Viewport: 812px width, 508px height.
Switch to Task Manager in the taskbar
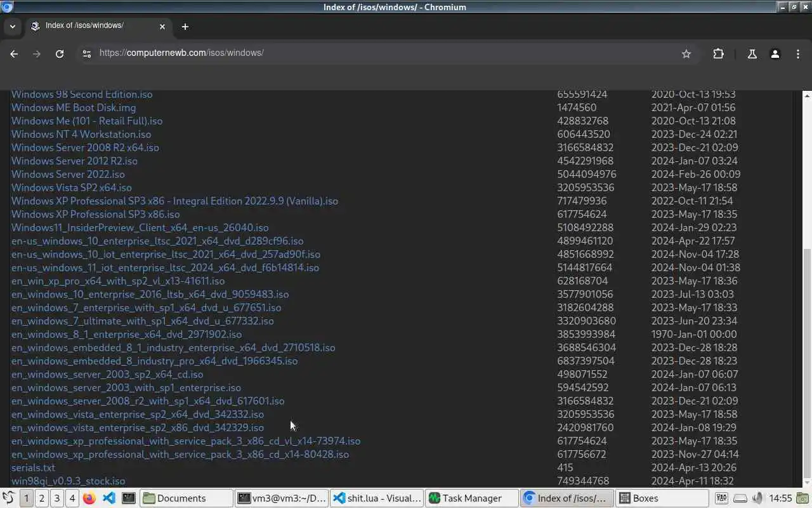click(x=471, y=498)
